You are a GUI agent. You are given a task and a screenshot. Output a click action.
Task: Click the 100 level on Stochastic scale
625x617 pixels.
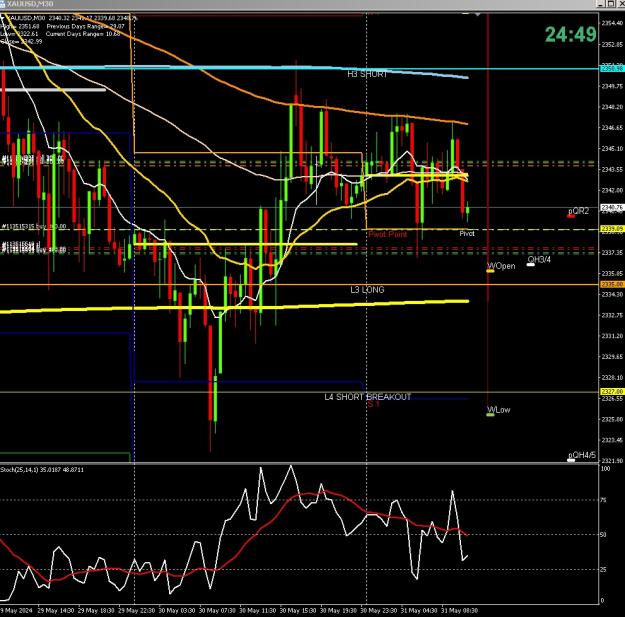click(x=605, y=469)
